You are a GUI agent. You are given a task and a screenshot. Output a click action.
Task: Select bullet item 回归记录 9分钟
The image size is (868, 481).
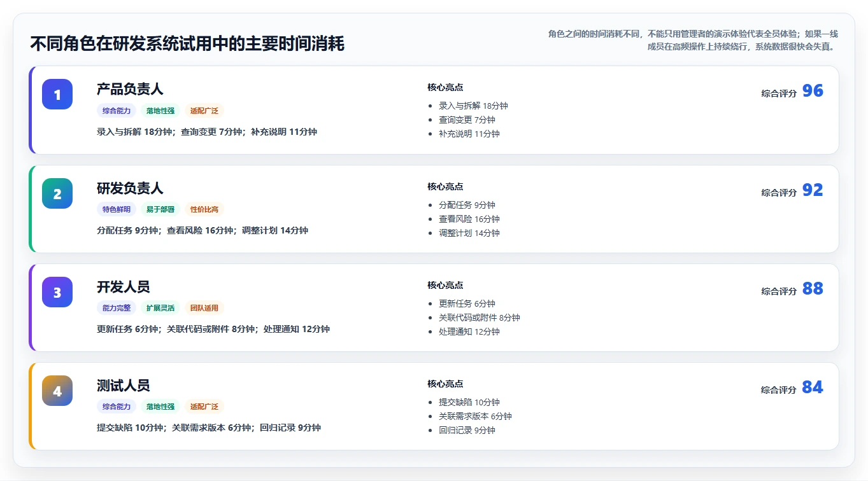(x=467, y=430)
